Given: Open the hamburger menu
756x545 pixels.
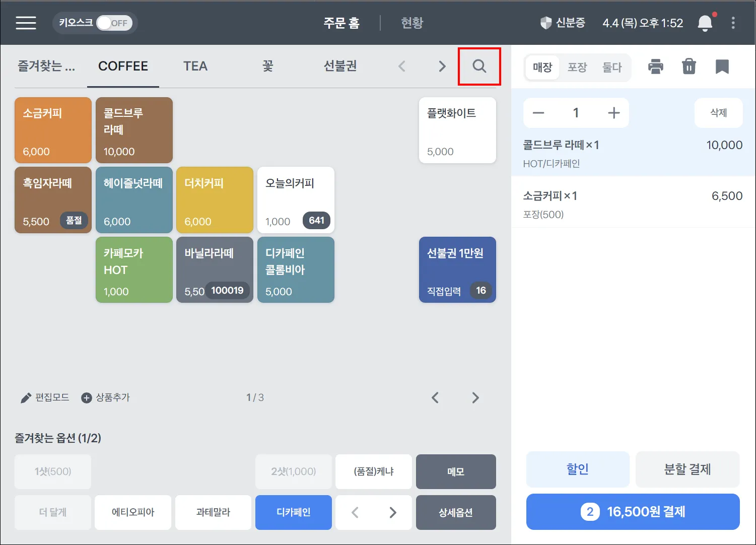Looking at the screenshot, I should point(26,23).
